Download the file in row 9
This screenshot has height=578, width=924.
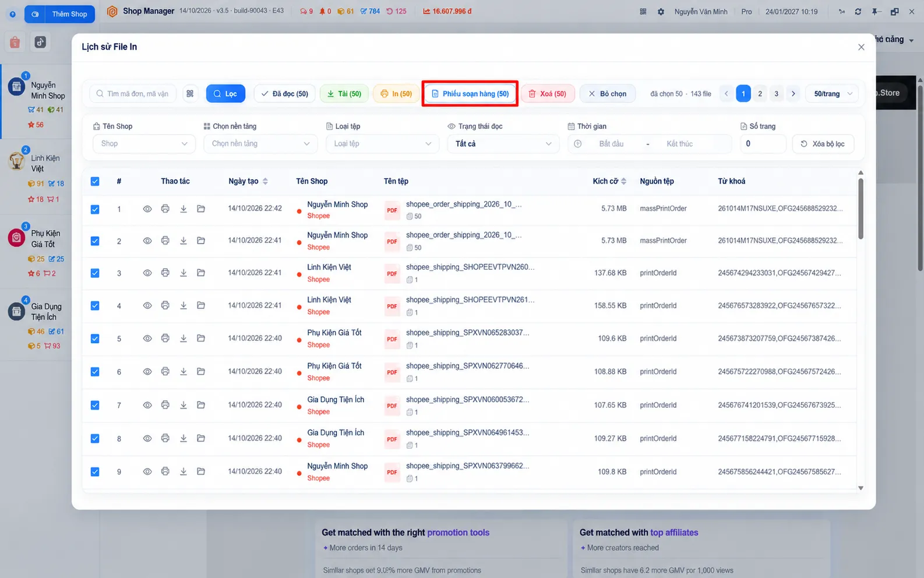coord(184,471)
